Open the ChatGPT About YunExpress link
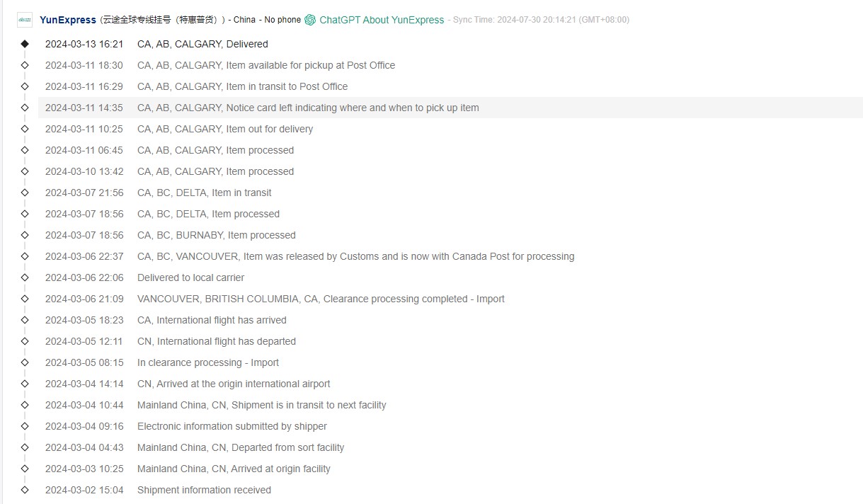 pos(382,20)
